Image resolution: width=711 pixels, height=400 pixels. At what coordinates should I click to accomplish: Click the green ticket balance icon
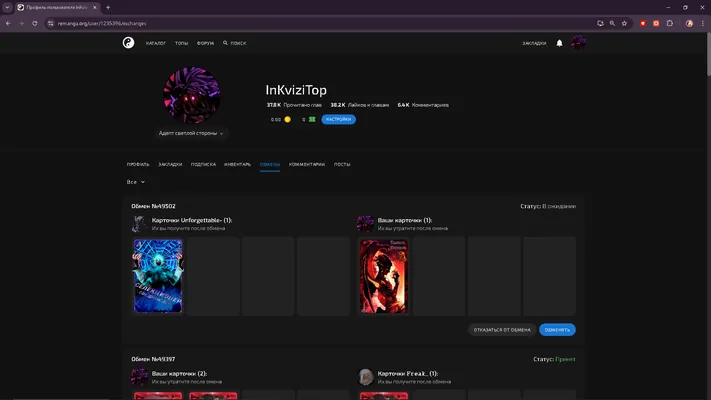[312, 119]
